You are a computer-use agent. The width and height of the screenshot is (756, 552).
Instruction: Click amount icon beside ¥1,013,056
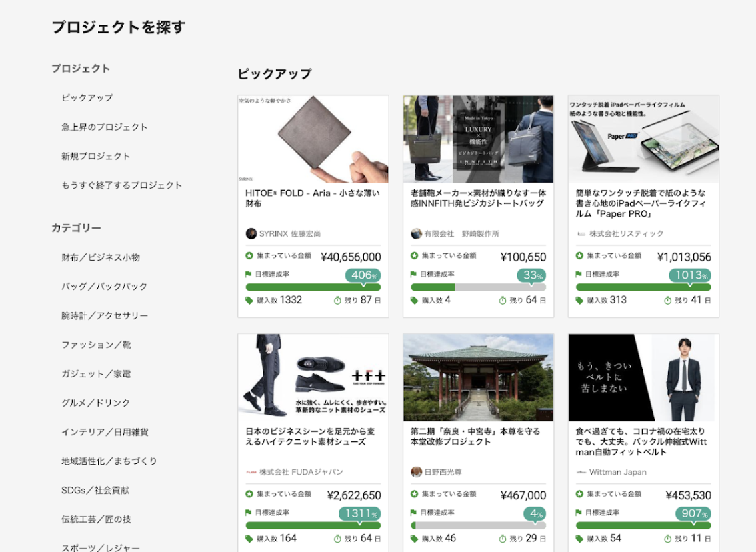coord(579,255)
